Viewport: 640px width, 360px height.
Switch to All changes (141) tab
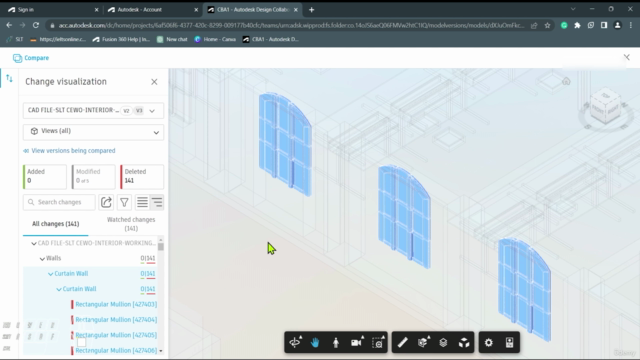56,224
